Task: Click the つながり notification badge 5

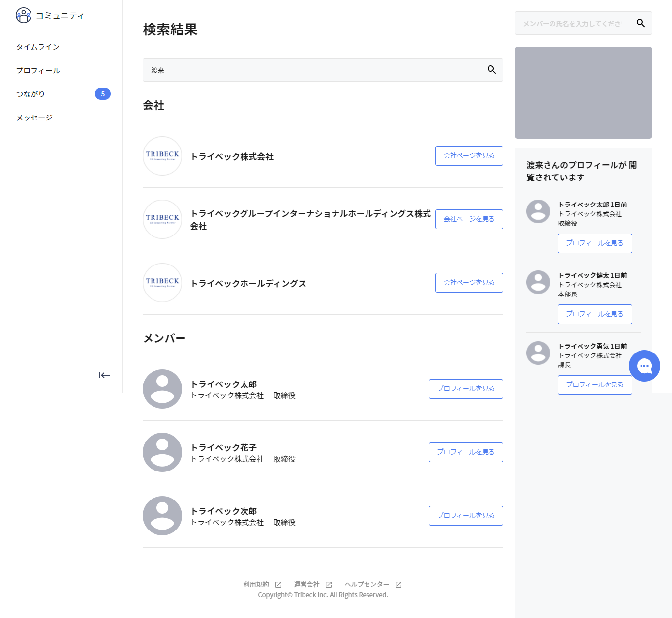Action: [103, 94]
